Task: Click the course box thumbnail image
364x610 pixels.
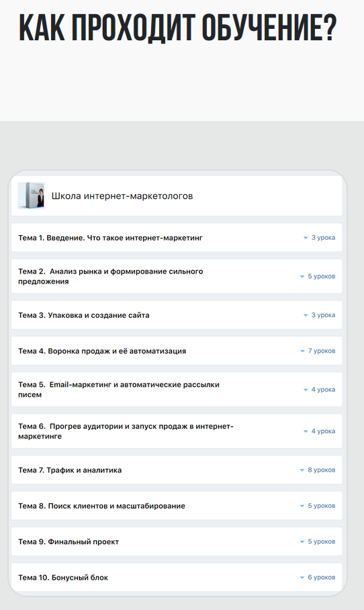Action: click(x=31, y=195)
